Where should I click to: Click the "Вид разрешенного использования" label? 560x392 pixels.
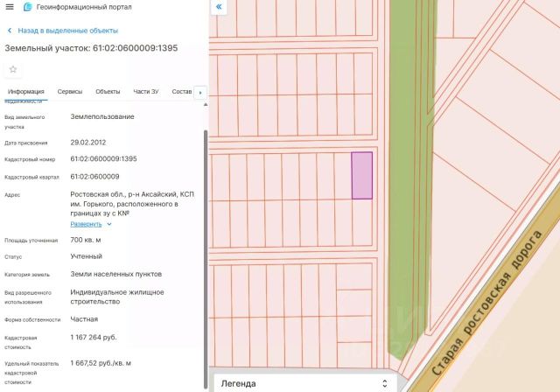[x=28, y=297]
